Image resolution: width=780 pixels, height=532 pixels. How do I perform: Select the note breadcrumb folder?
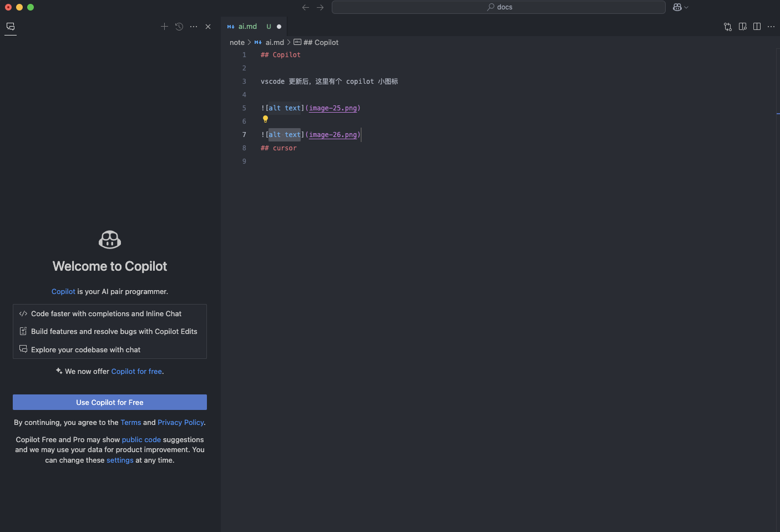pyautogui.click(x=237, y=43)
